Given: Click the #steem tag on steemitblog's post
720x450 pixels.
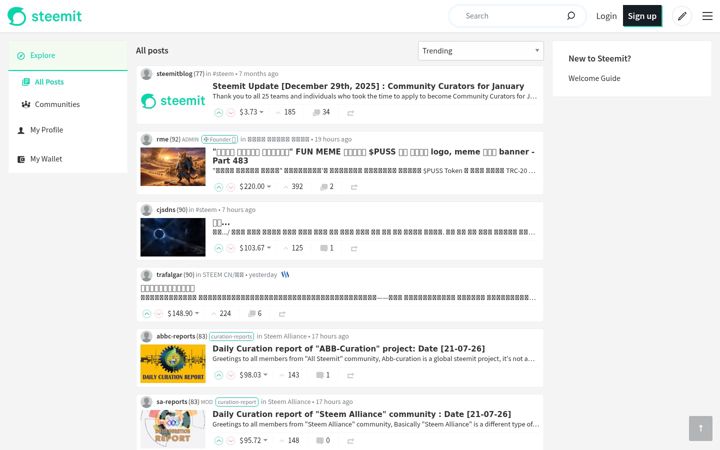Looking at the screenshot, I should pos(223,74).
